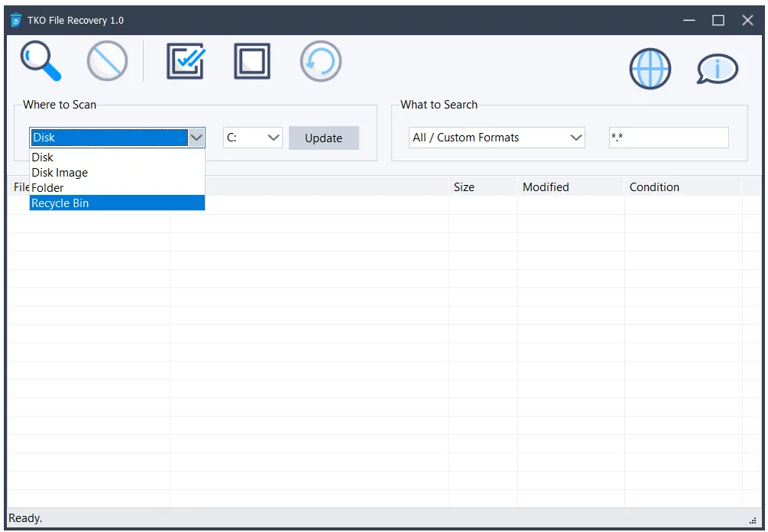
Task: Open the C: drive dropdown
Action: 253,138
